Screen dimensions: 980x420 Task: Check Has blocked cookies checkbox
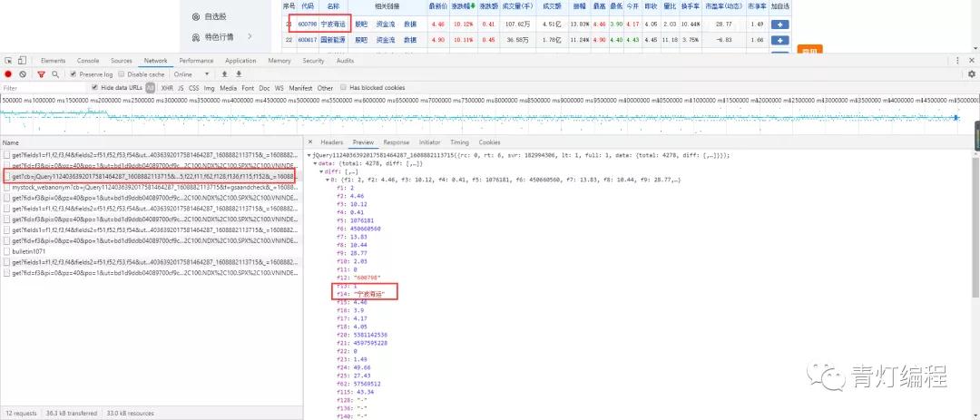344,87
